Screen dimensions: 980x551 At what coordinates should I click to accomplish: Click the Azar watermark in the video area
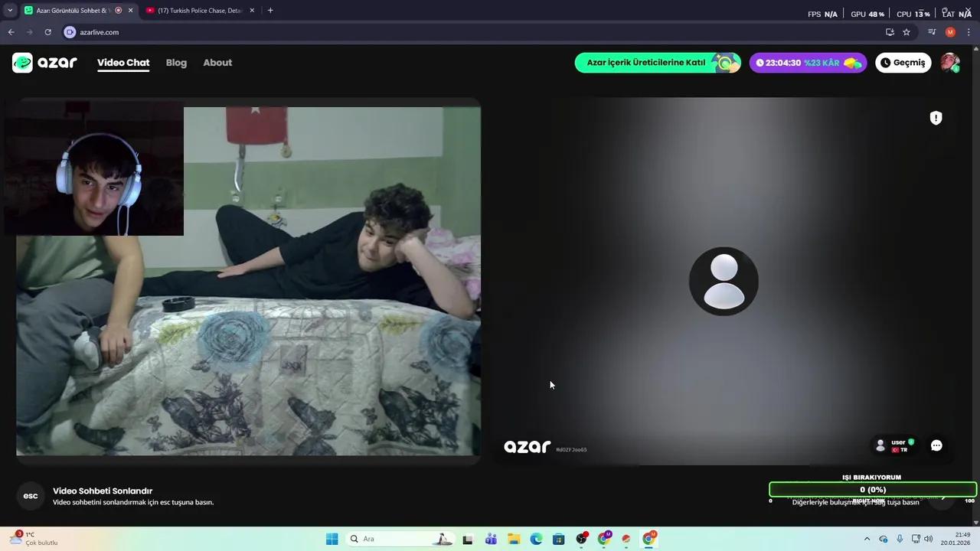pos(527,447)
